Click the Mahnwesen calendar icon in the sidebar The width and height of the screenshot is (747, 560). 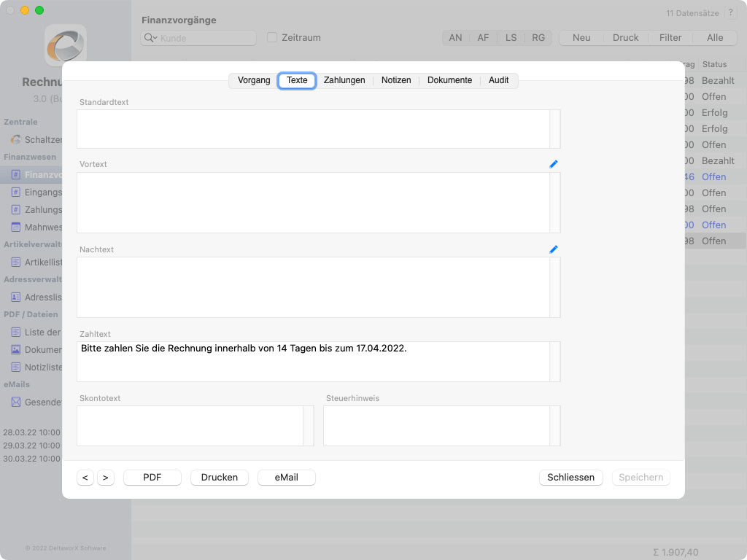[16, 227]
